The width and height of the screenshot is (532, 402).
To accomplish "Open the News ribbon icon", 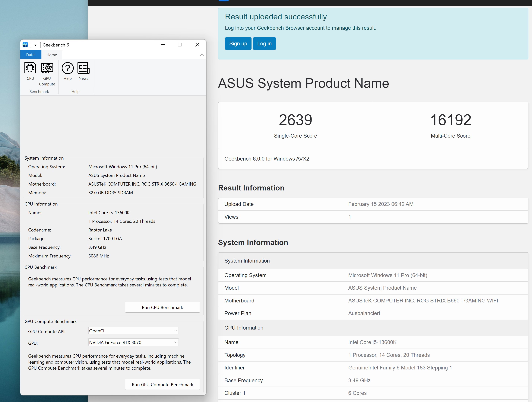I will pyautogui.click(x=83, y=71).
